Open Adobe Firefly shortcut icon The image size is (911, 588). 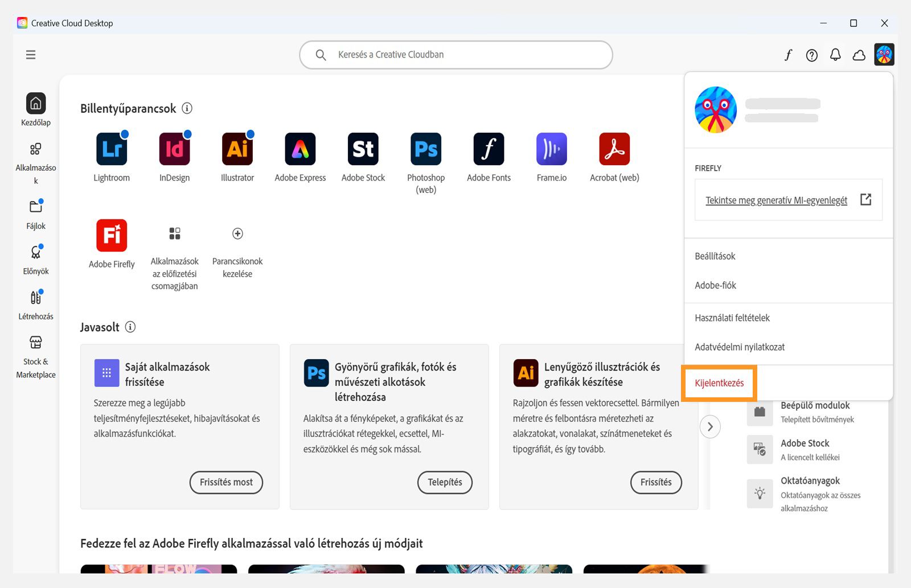pos(112,235)
